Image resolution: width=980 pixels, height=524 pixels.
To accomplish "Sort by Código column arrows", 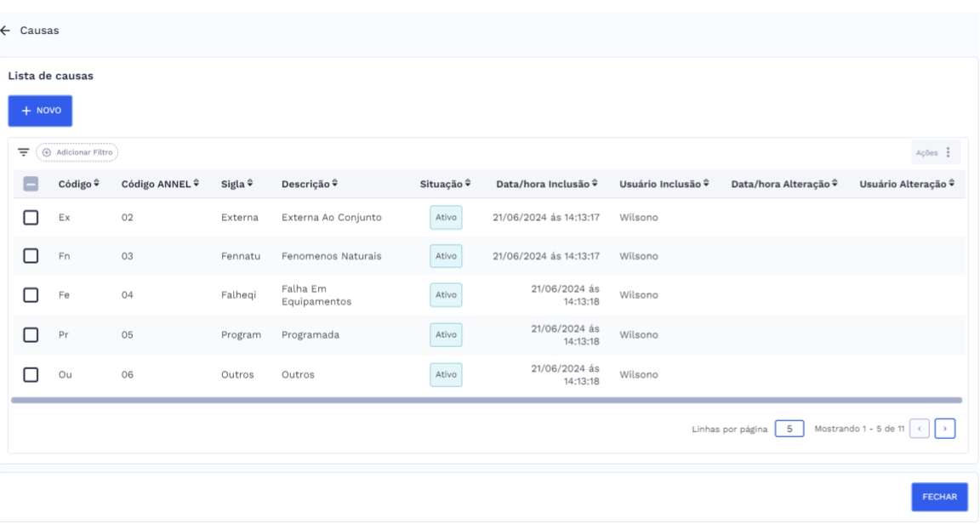I will click(96, 184).
